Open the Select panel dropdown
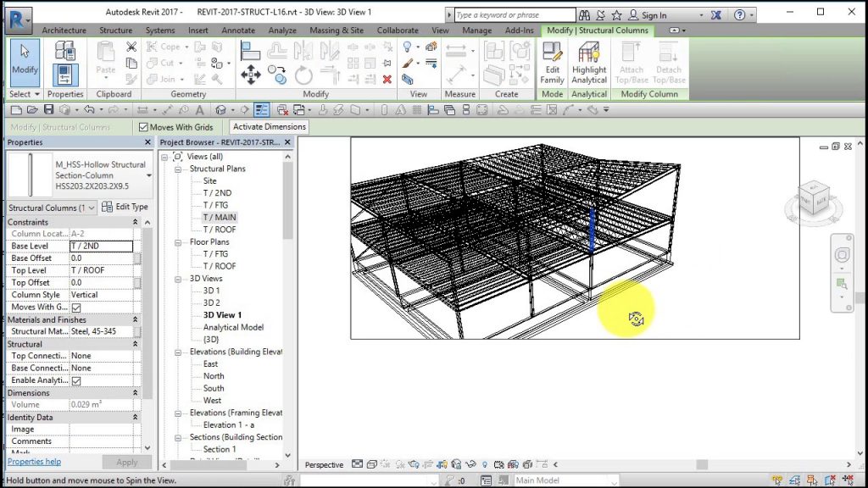This screenshot has height=488, width=868. (x=25, y=94)
